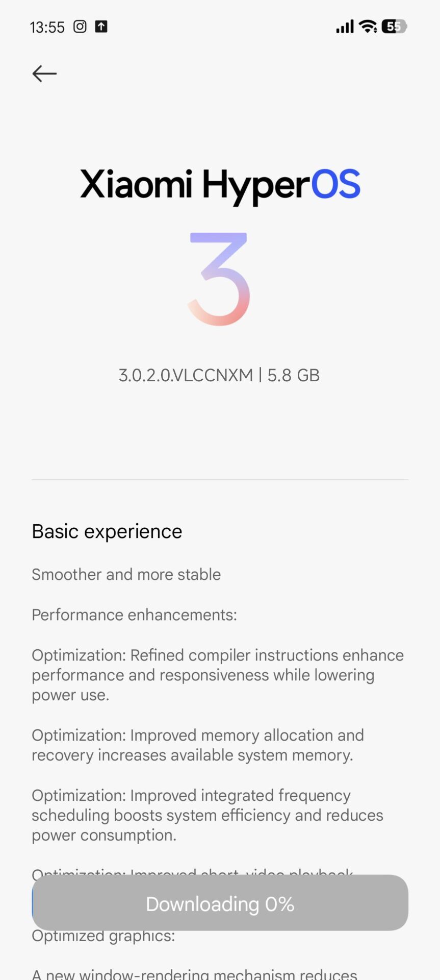Tap the Xiaomi HyperOS logo
440x980 pixels.
(220, 185)
